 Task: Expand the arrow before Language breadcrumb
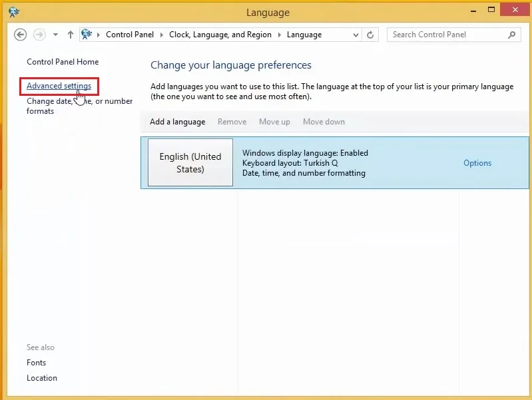(x=280, y=35)
